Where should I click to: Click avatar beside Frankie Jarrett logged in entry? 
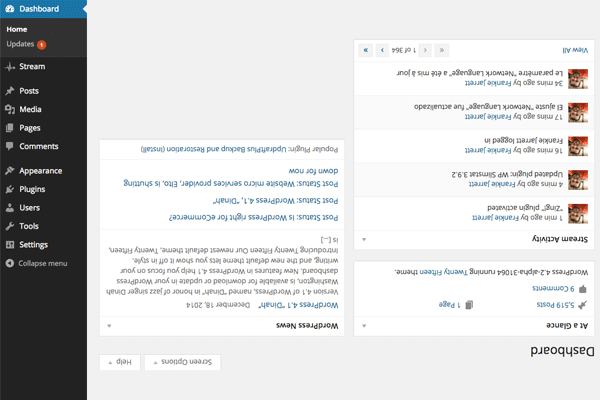tap(578, 146)
